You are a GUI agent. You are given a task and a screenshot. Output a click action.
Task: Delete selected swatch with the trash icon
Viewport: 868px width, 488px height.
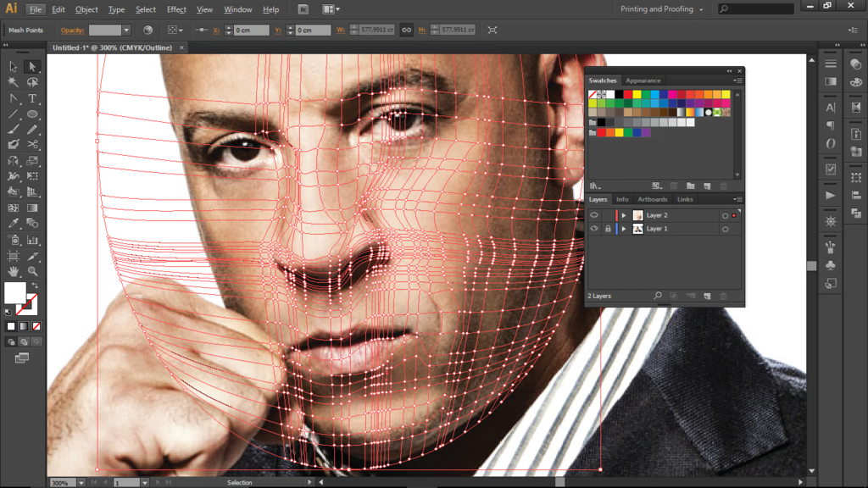tap(723, 186)
